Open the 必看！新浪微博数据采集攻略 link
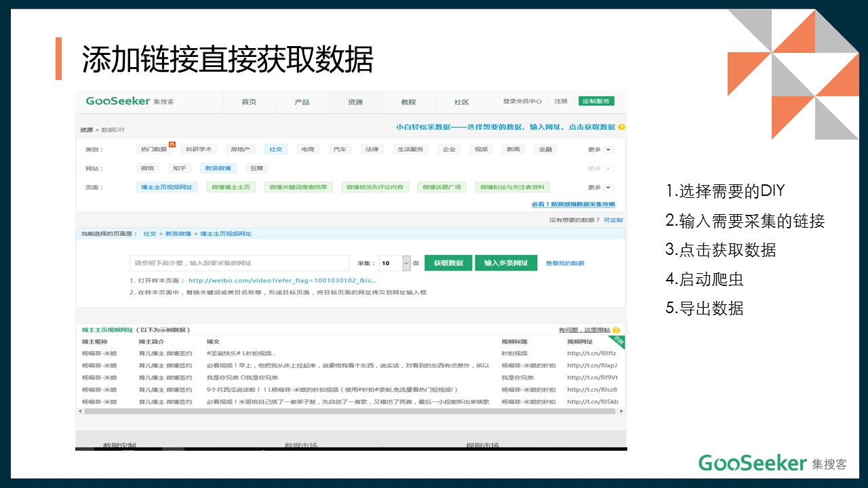Viewport: 868px width, 488px height. [574, 204]
